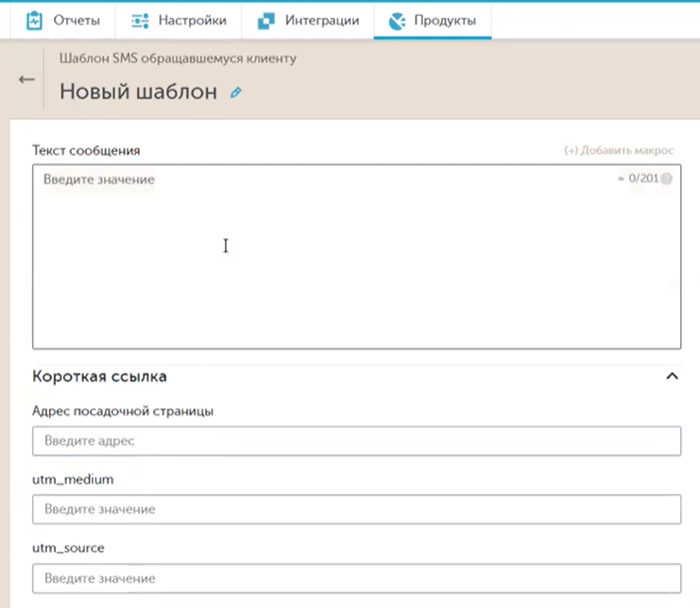Click the Шаблон SMS обращавшемуся клиенту breadcrumb
Viewport: 700px width, 608px height.
click(178, 59)
